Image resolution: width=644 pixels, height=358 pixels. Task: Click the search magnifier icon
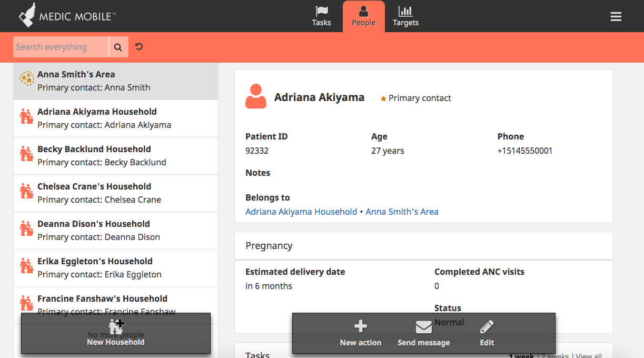(x=118, y=47)
